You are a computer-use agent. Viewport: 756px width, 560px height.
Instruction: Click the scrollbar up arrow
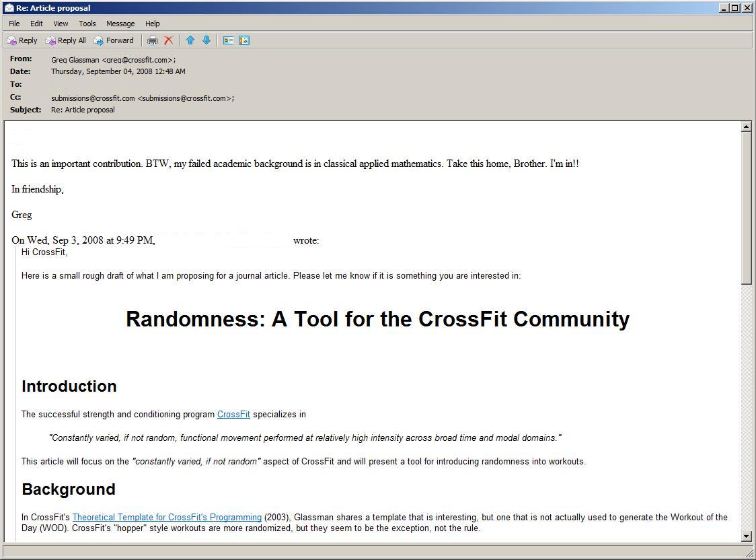pyautogui.click(x=747, y=127)
